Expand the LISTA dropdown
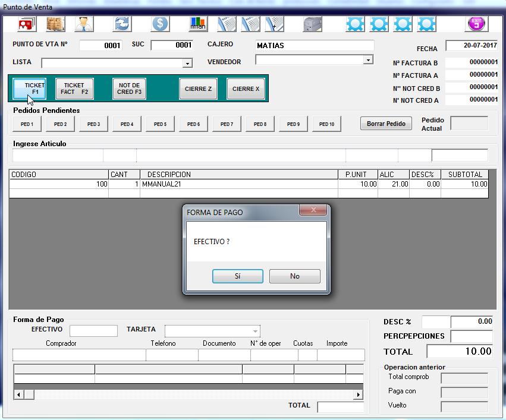 187,63
